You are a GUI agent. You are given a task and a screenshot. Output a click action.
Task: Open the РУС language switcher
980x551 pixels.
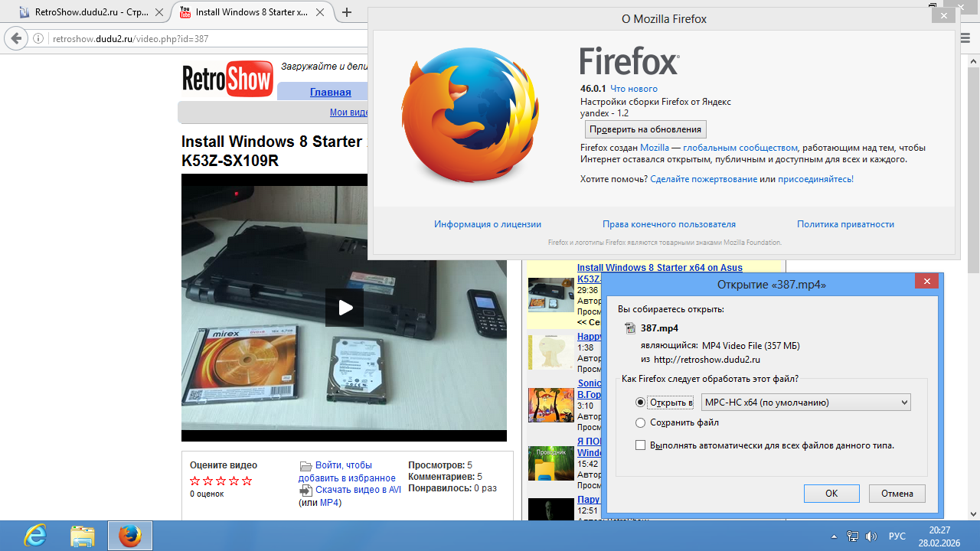[x=897, y=536]
